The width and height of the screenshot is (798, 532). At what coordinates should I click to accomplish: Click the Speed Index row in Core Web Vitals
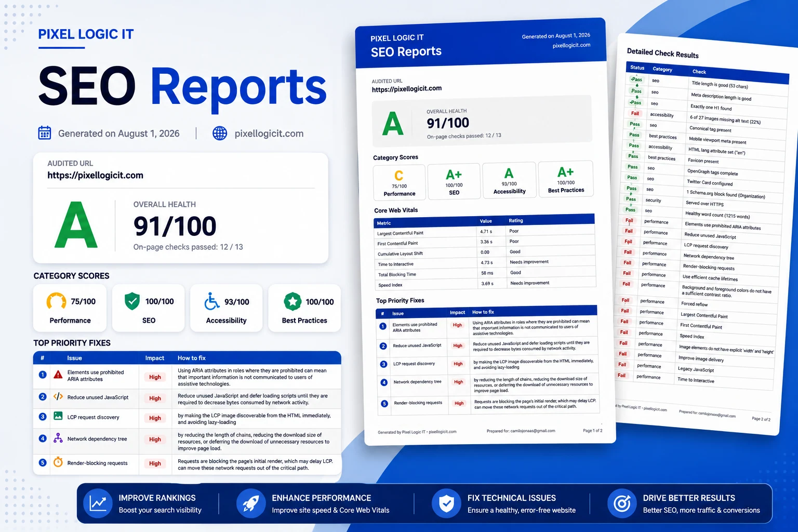click(486, 284)
